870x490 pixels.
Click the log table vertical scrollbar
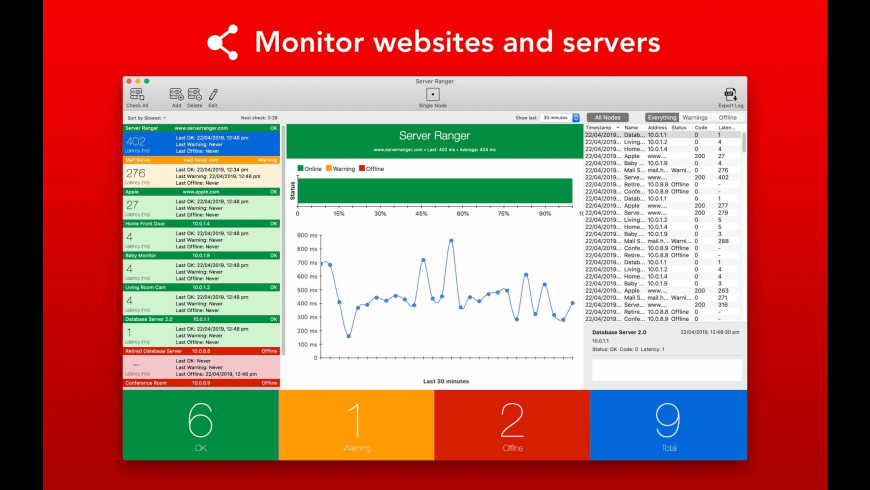click(743, 142)
